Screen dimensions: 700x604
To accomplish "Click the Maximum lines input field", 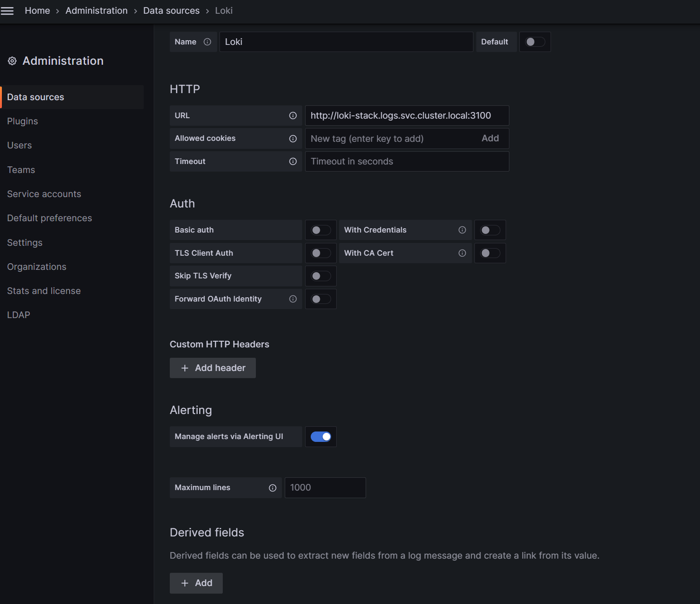I will point(325,488).
